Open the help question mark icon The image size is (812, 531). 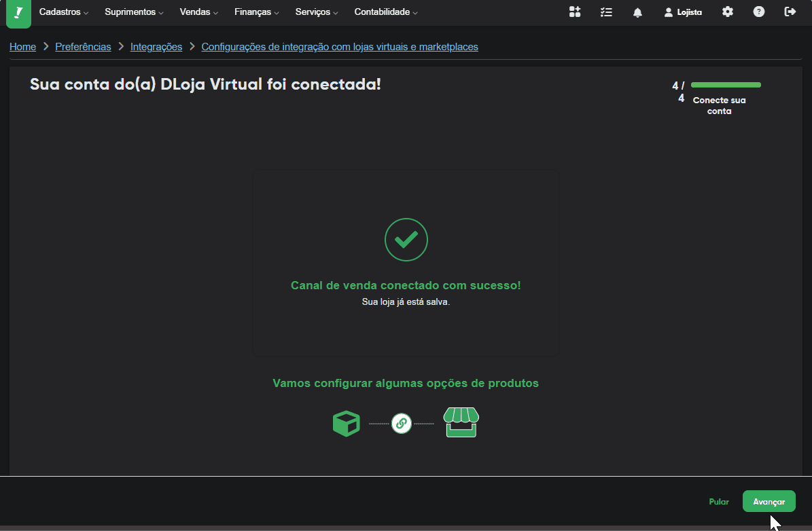pyautogui.click(x=759, y=12)
